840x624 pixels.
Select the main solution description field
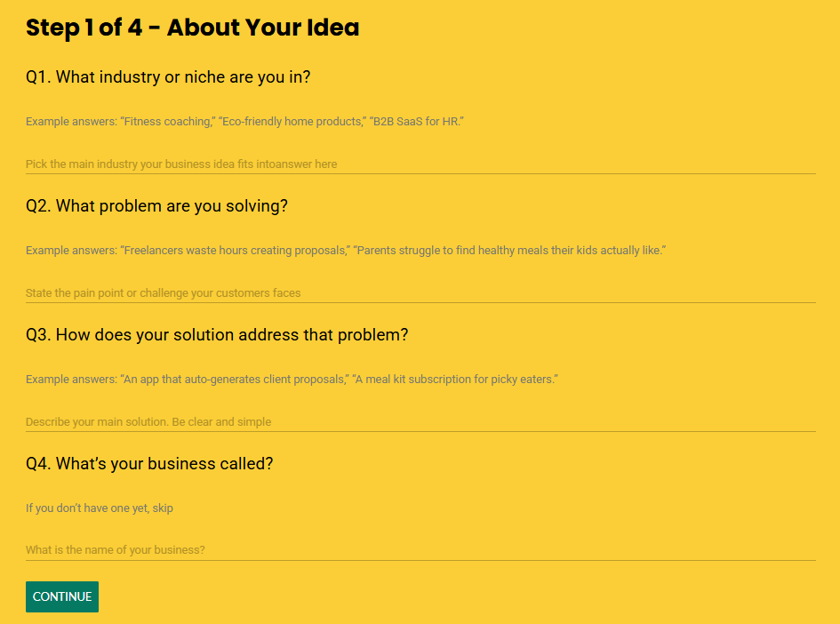(420, 421)
